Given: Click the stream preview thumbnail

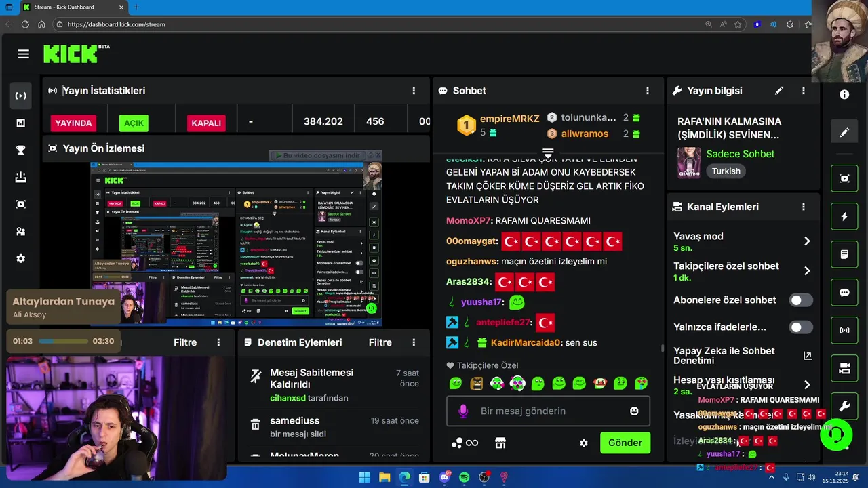Looking at the screenshot, I should click(236, 244).
